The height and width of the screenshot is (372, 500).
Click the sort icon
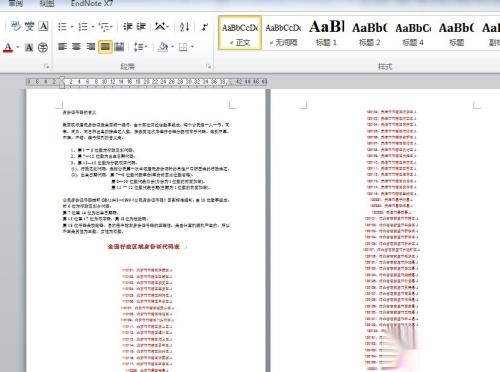click(185, 27)
